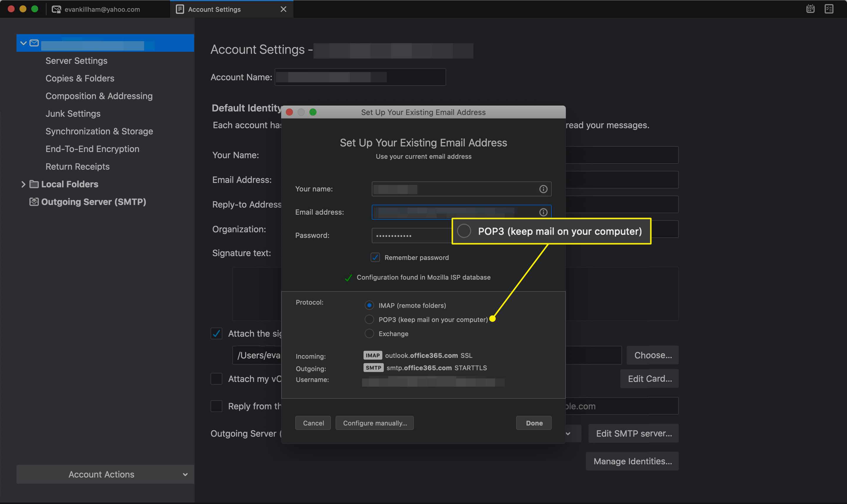Image resolution: width=847 pixels, height=504 pixels.
Task: Click the envelope icon of selected account
Action: [x=34, y=43]
